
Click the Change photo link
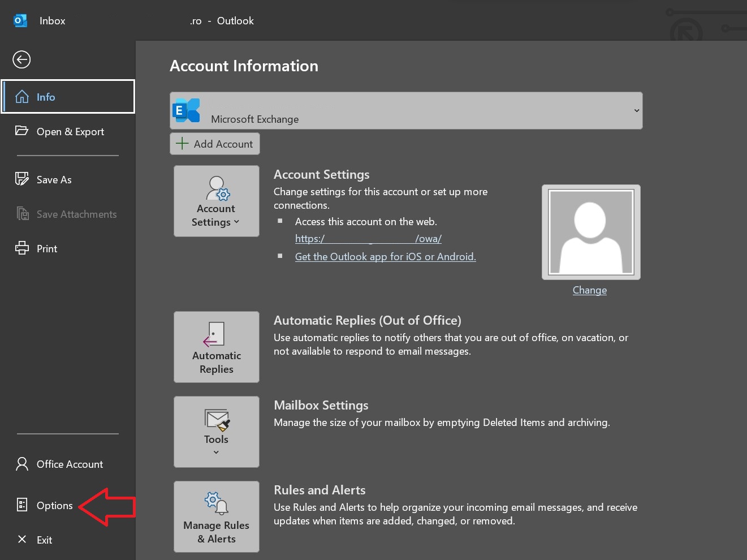pos(589,290)
